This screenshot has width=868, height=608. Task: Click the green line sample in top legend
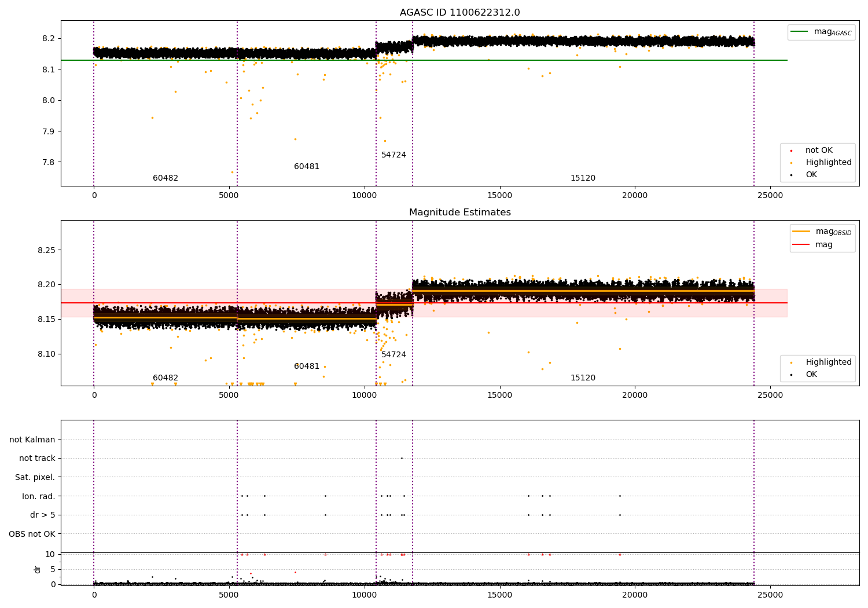[799, 32]
